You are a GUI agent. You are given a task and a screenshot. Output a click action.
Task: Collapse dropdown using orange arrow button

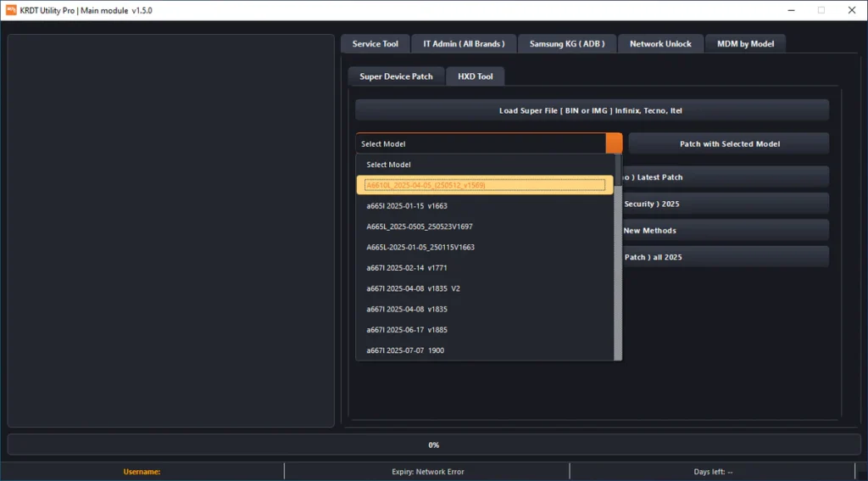614,143
